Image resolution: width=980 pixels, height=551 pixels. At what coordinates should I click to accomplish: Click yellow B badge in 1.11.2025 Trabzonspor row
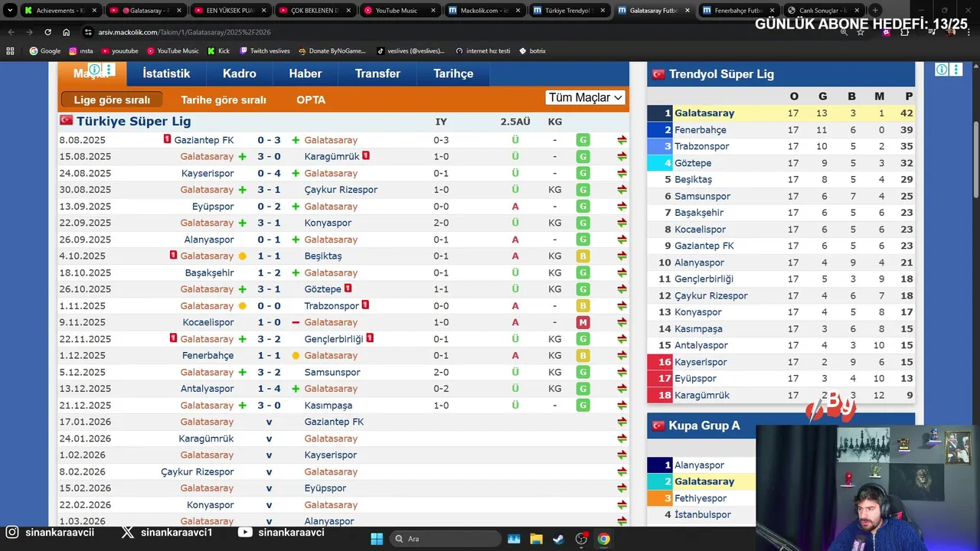[x=583, y=306]
